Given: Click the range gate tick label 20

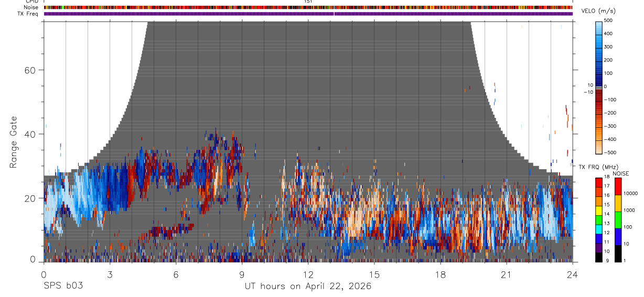Looking at the screenshot, I should [30, 198].
